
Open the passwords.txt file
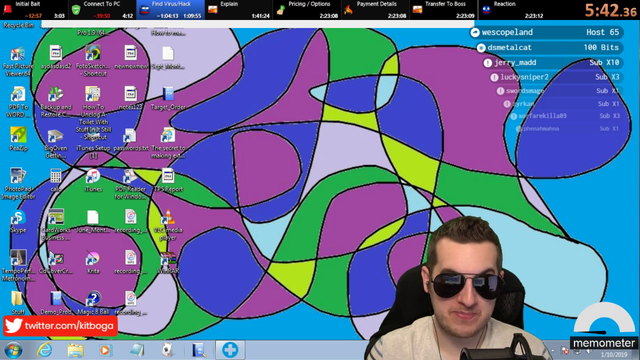coord(131,140)
